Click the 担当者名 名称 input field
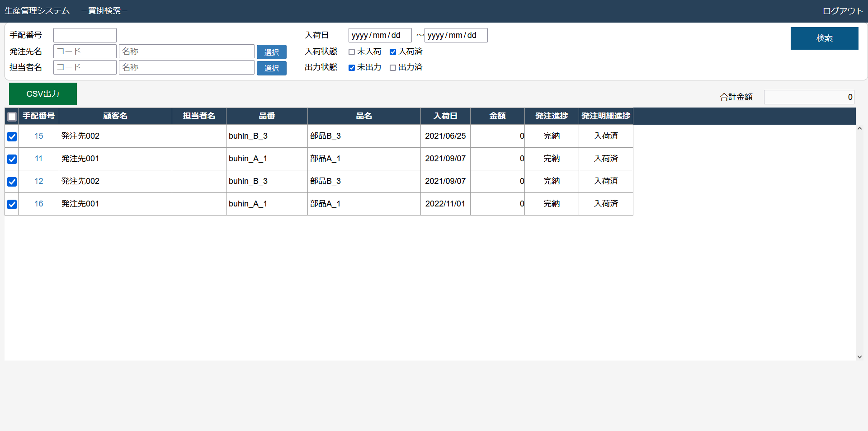Viewport: 868px width, 431px height. 186,67
